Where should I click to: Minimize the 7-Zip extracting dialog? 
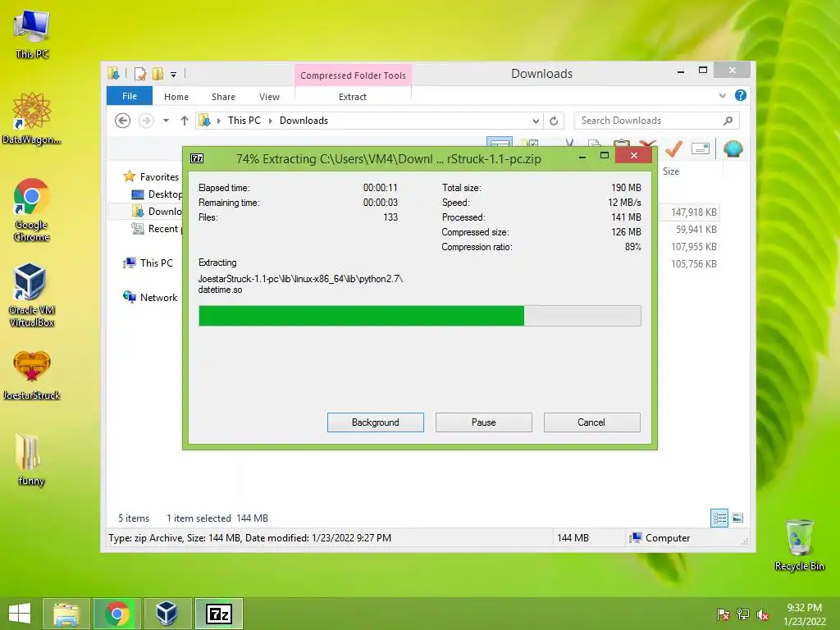[582, 157]
